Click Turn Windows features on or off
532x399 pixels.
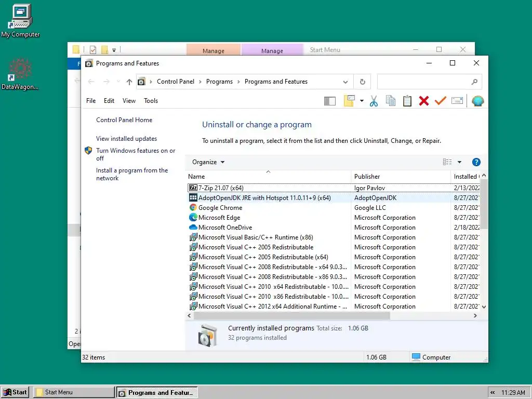coord(136,154)
